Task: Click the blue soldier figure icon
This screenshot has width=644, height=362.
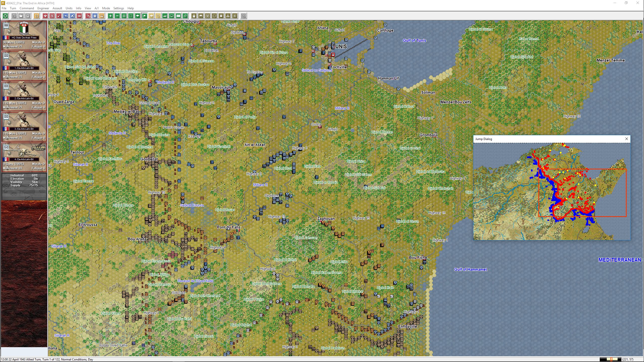Action: [95, 16]
